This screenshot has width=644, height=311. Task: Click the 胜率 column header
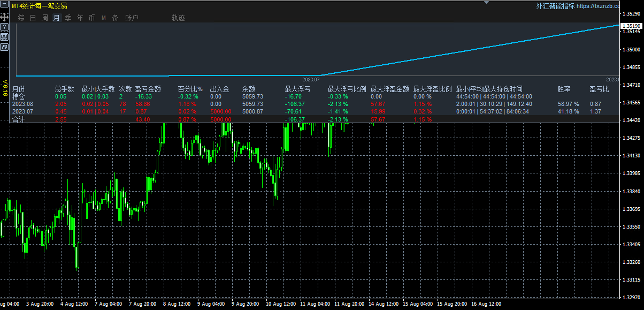(x=564, y=89)
